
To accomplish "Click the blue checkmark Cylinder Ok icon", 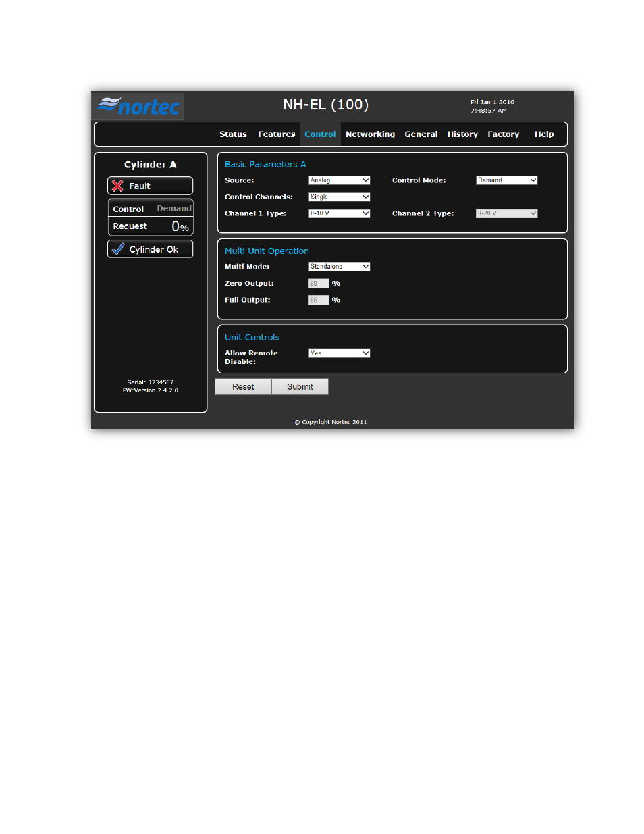I will [x=118, y=249].
